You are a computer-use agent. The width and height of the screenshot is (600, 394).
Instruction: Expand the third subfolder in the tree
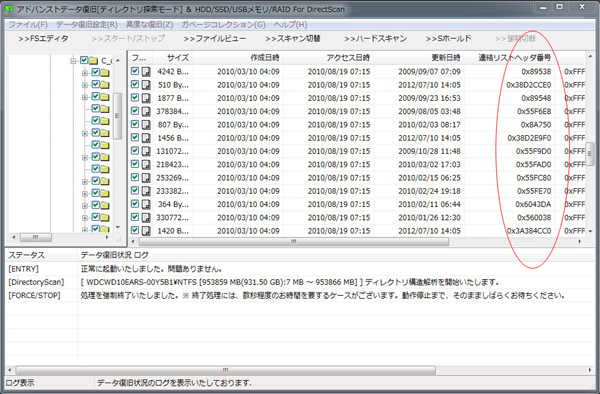pos(85,97)
